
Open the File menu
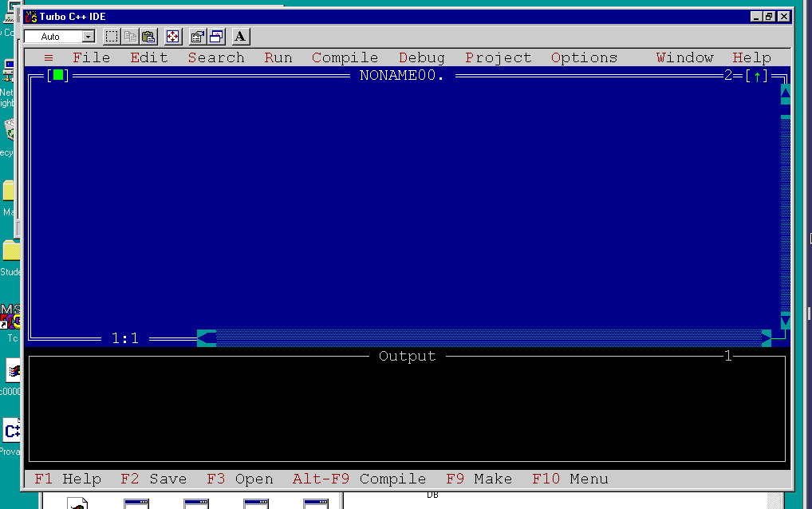pos(92,57)
